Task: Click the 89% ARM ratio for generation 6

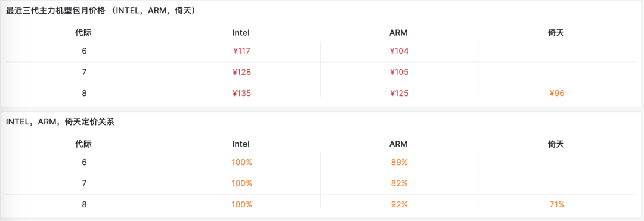Action: click(x=399, y=163)
